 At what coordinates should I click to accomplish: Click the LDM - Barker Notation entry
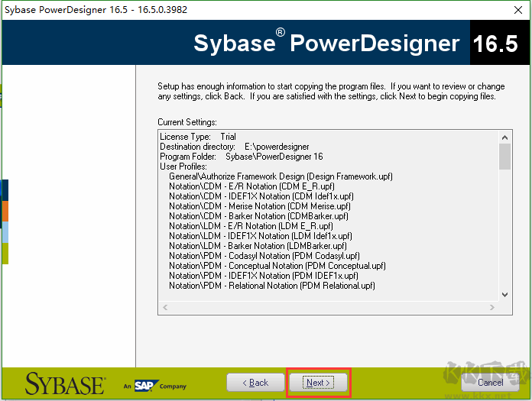pos(259,246)
